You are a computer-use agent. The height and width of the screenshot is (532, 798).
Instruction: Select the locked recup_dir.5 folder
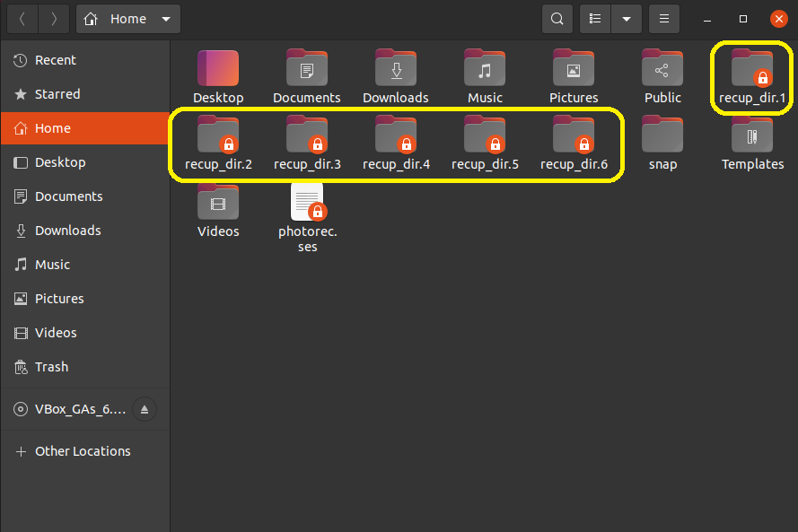coord(485,135)
